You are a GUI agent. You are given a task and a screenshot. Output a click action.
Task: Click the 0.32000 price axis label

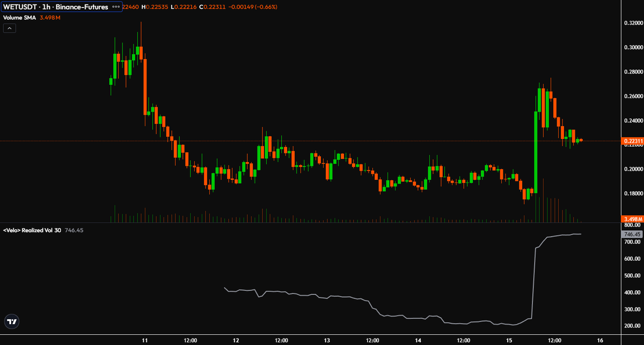coord(632,23)
